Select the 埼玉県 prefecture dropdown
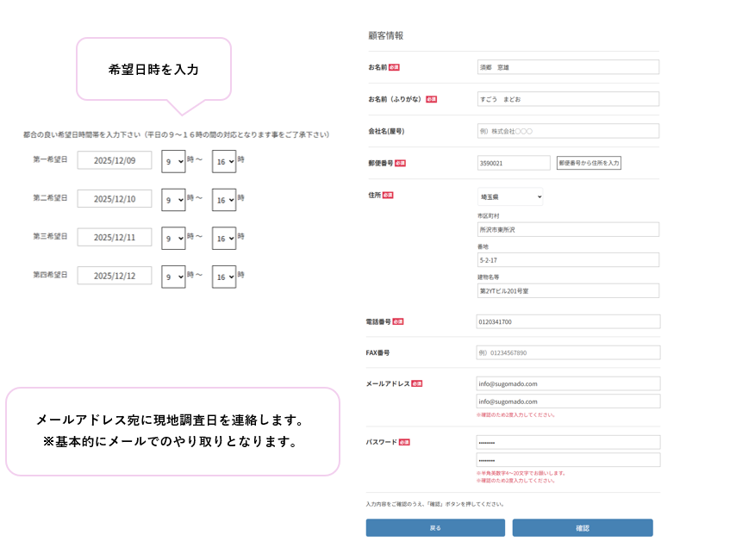This screenshot has height=560, width=755. 510,197
